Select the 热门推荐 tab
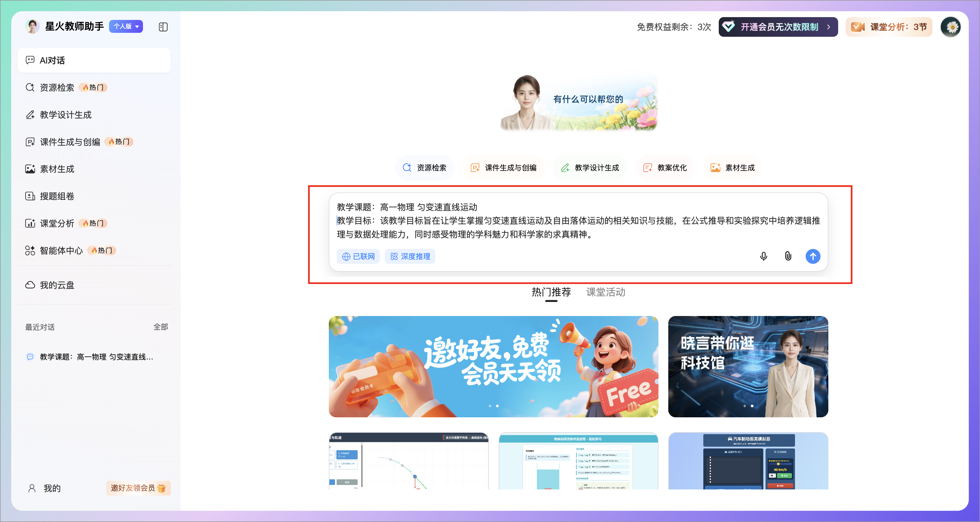The width and height of the screenshot is (980, 522). coord(551,292)
